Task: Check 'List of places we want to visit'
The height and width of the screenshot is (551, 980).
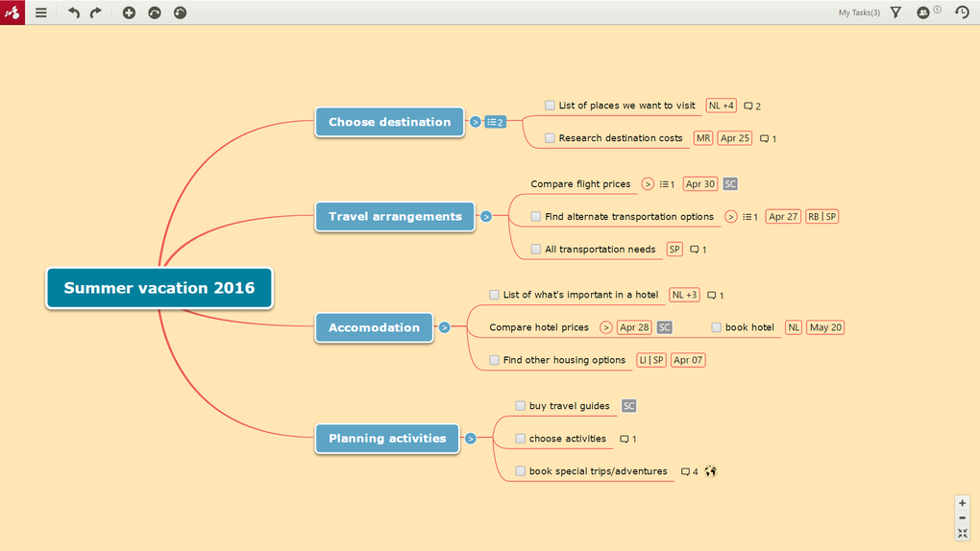Action: point(550,106)
